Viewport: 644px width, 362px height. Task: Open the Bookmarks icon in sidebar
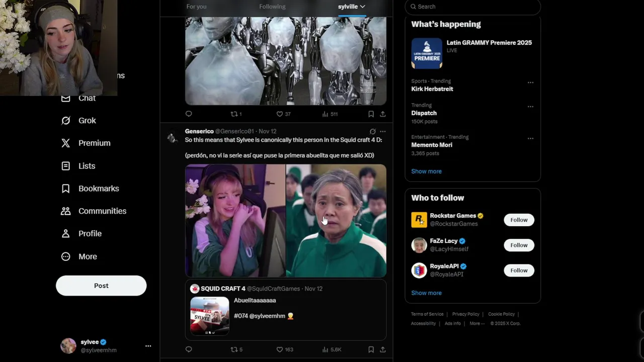point(66,189)
